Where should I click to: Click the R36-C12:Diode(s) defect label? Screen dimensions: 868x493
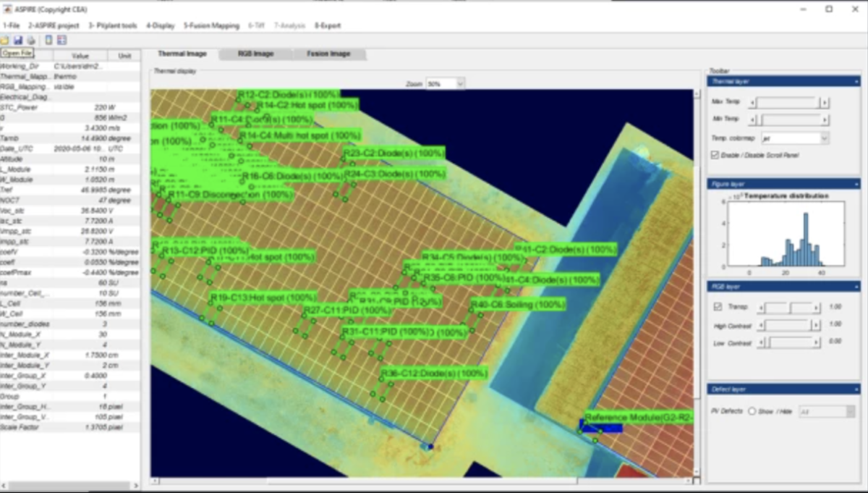click(434, 374)
